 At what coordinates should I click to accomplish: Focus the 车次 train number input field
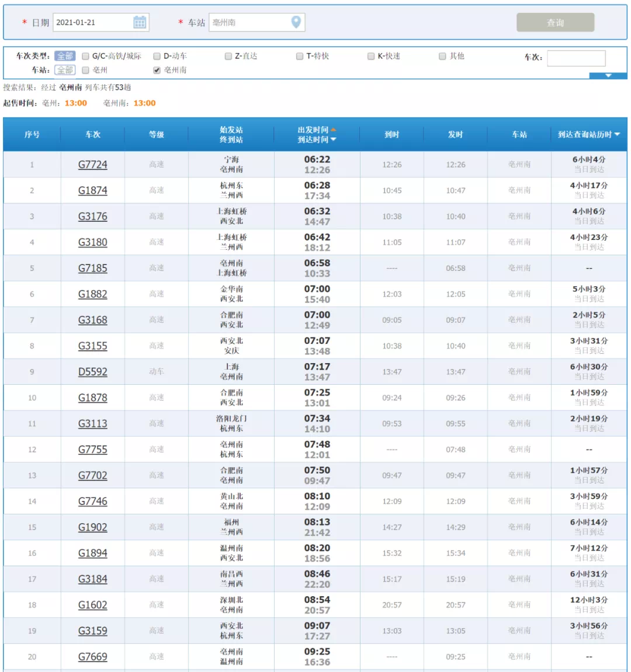pos(575,58)
